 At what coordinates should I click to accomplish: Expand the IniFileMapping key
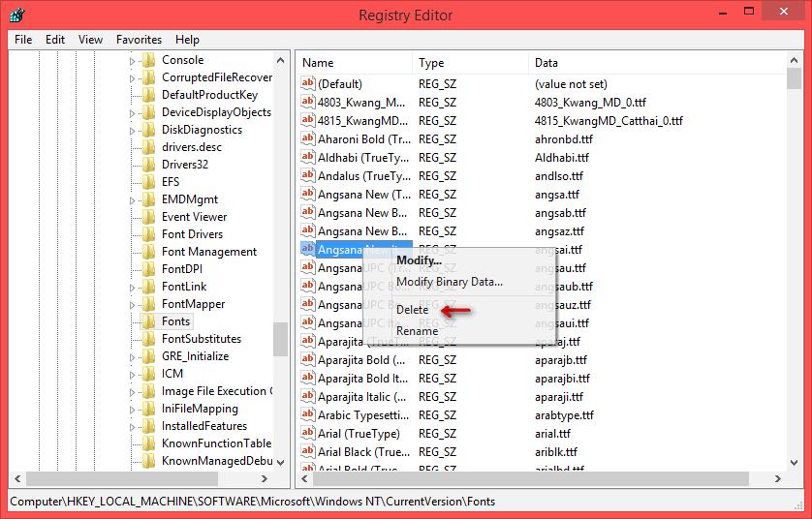[x=132, y=410]
